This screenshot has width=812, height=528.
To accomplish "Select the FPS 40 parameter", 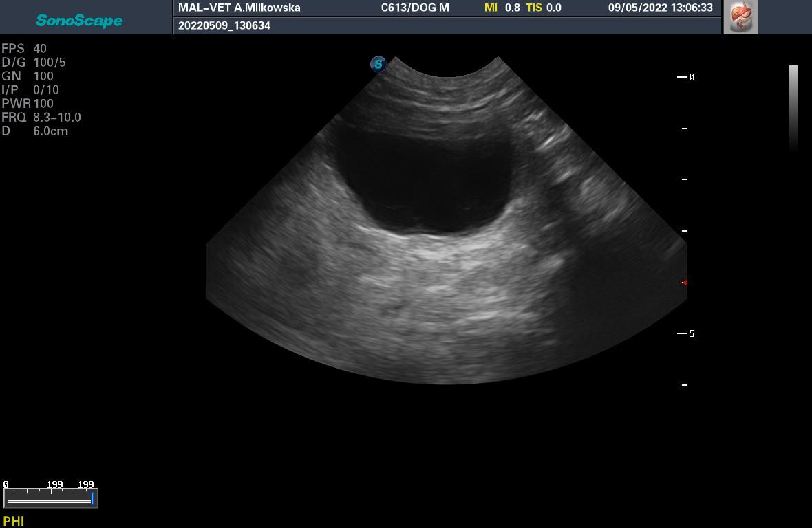I will pos(24,49).
